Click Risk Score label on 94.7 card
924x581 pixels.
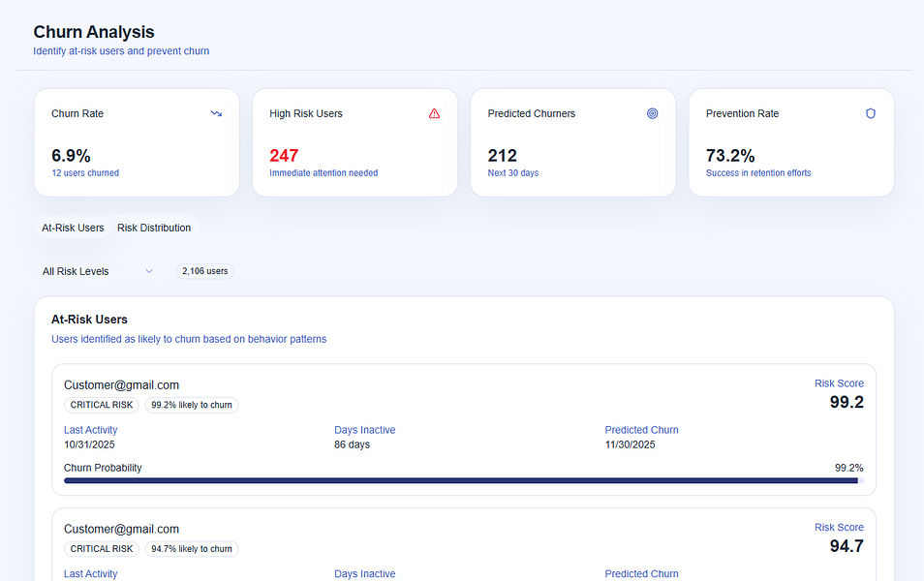pyautogui.click(x=839, y=527)
